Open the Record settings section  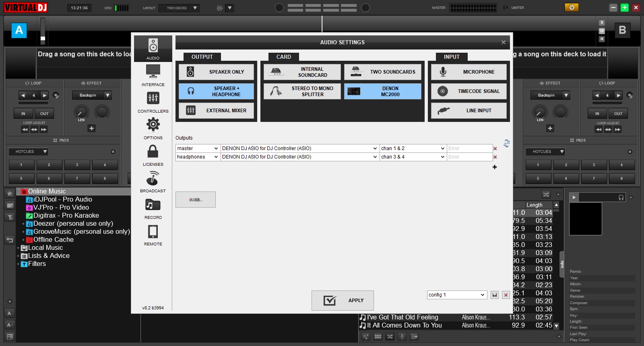click(153, 208)
